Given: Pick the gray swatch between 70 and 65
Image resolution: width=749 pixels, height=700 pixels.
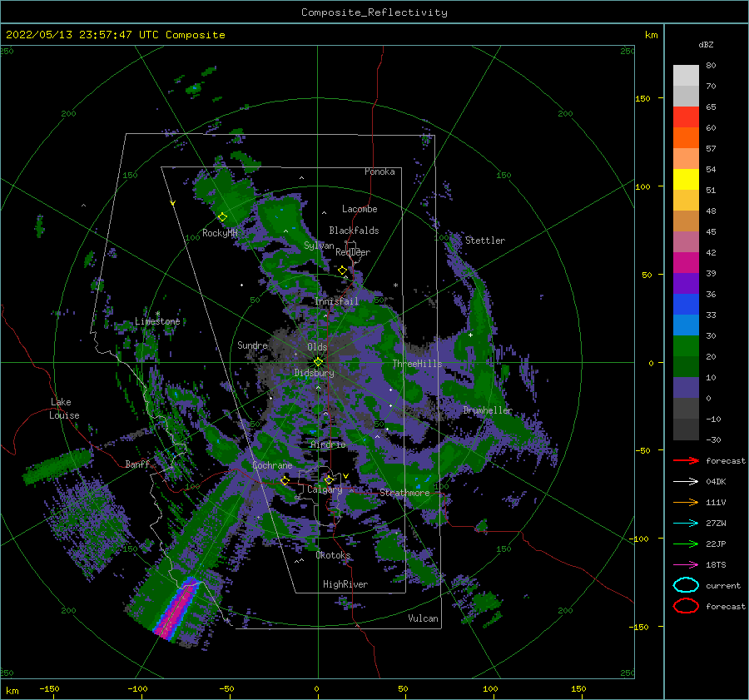Looking at the screenshot, I should tap(686, 96).
